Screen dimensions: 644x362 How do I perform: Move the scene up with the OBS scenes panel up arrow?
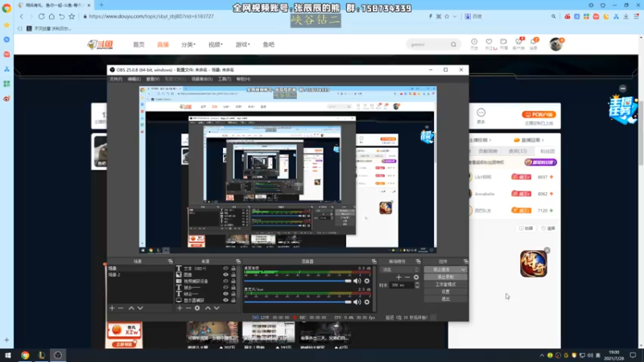click(131, 308)
